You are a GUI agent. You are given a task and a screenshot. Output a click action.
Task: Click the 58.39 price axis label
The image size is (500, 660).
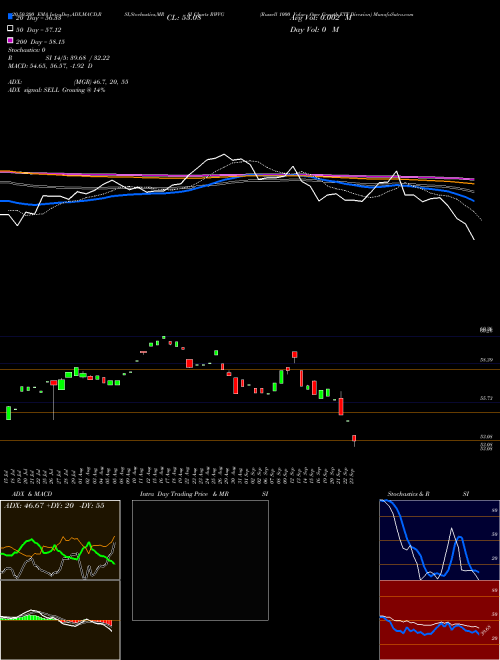[x=486, y=360]
